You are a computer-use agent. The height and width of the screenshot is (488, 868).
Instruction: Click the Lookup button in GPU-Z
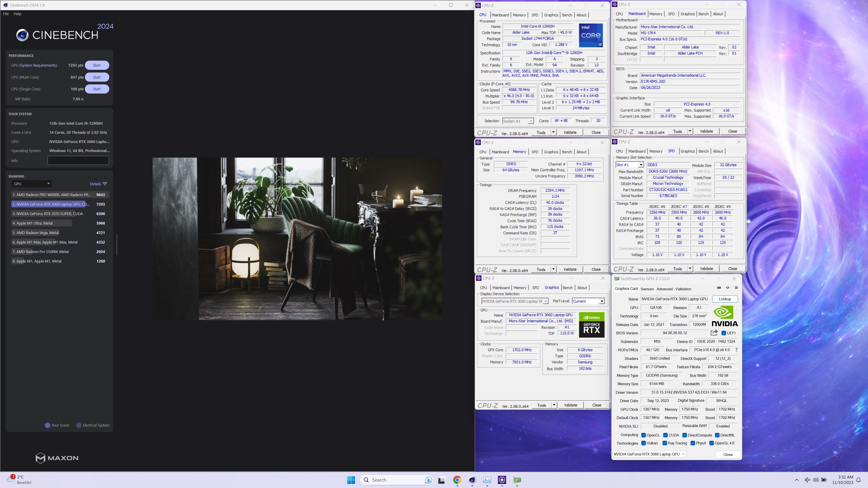725,299
